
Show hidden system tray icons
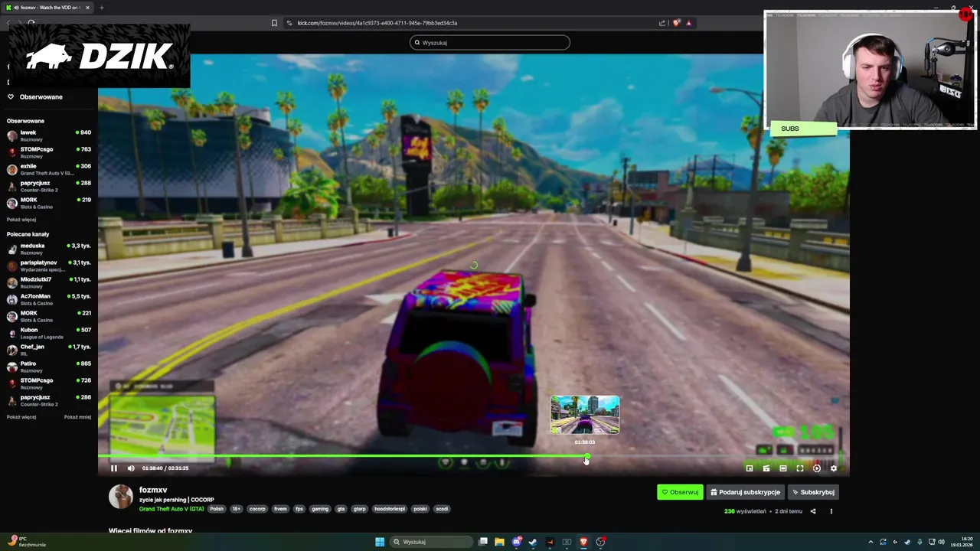871,542
